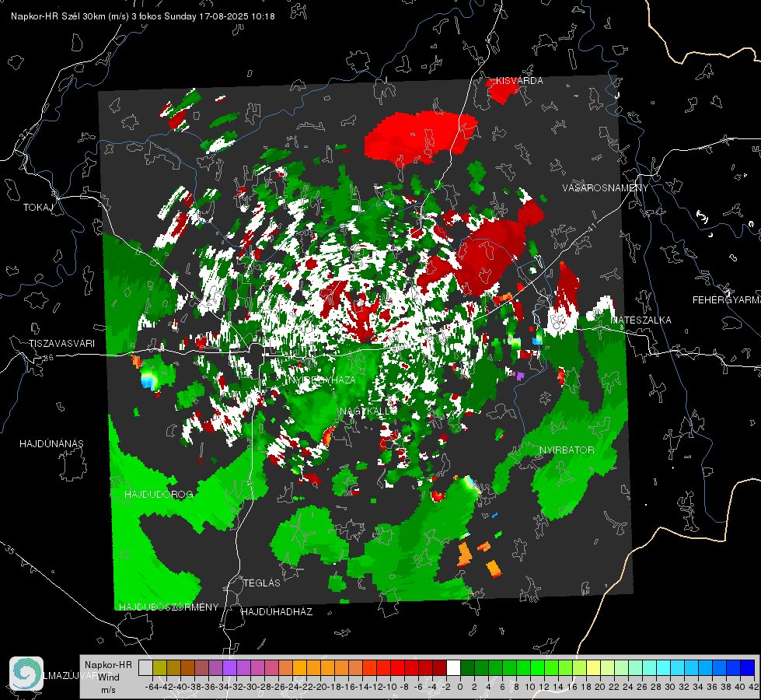
Task: Click the yellow legend swatch above 20
Action: click(x=594, y=668)
